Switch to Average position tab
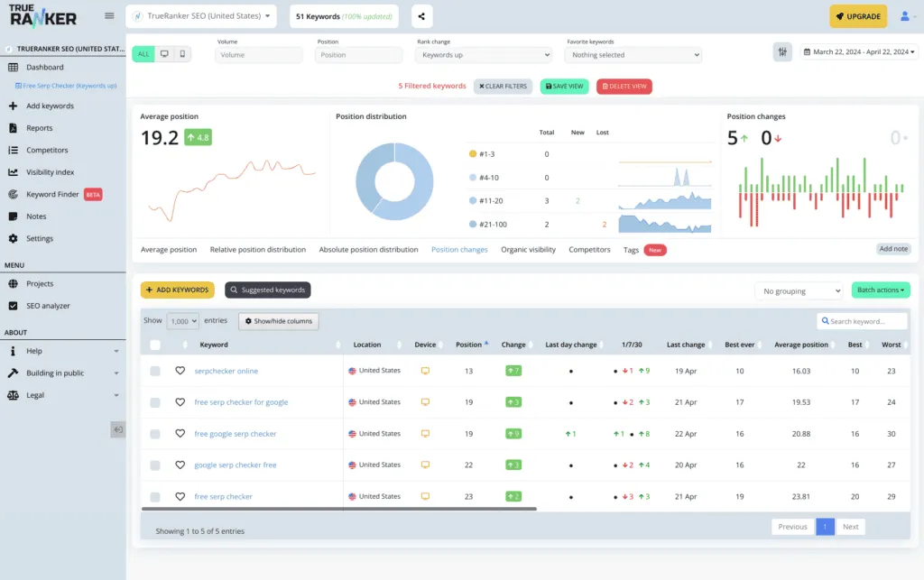 [169, 250]
